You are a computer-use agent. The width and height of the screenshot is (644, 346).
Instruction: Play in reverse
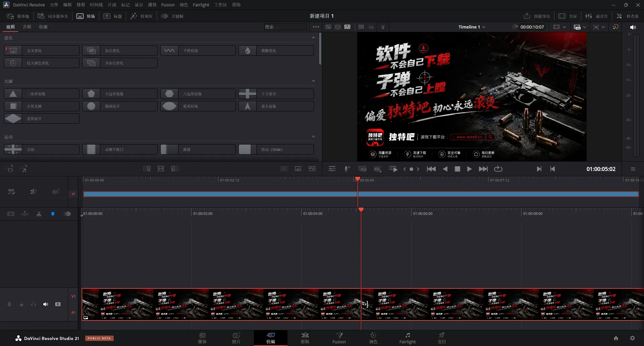(x=445, y=169)
